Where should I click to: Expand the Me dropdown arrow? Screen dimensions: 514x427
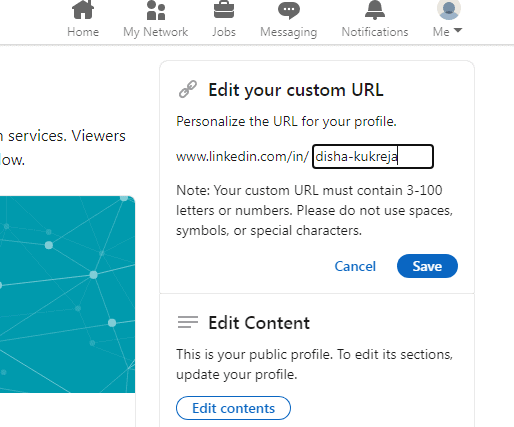tap(458, 31)
